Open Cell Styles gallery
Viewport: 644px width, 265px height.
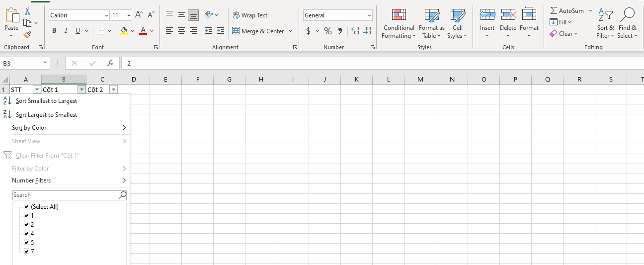(457, 23)
